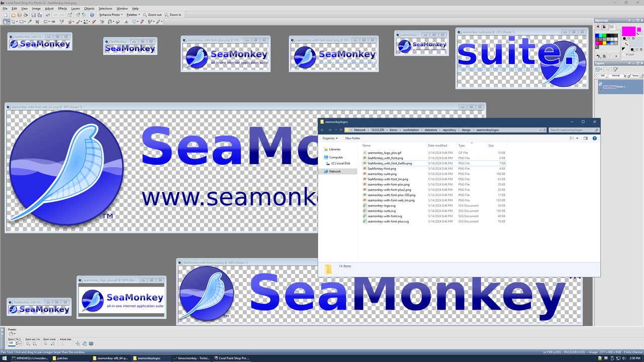Select the Text tool
The width and height of the screenshot is (644, 362).
(x=126, y=22)
